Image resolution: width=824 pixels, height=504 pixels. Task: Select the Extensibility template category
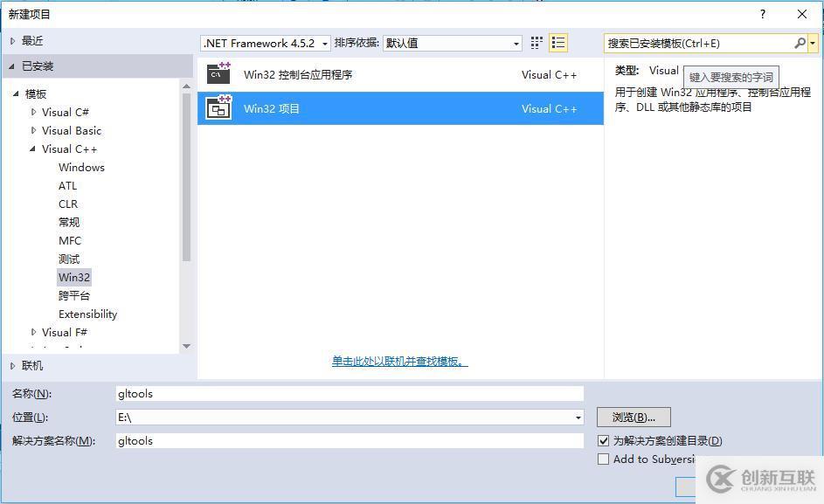tap(87, 314)
